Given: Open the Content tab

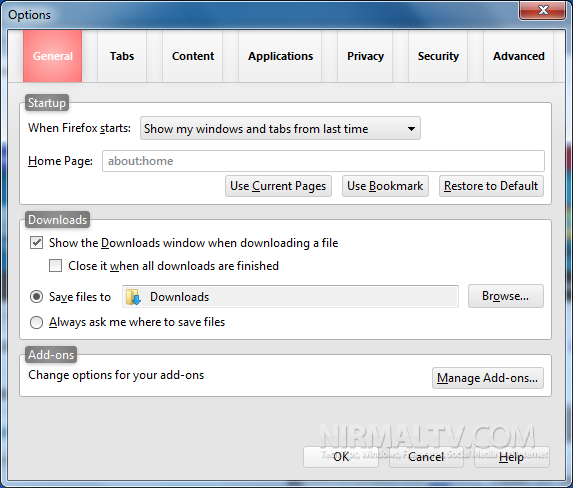Looking at the screenshot, I should (193, 56).
